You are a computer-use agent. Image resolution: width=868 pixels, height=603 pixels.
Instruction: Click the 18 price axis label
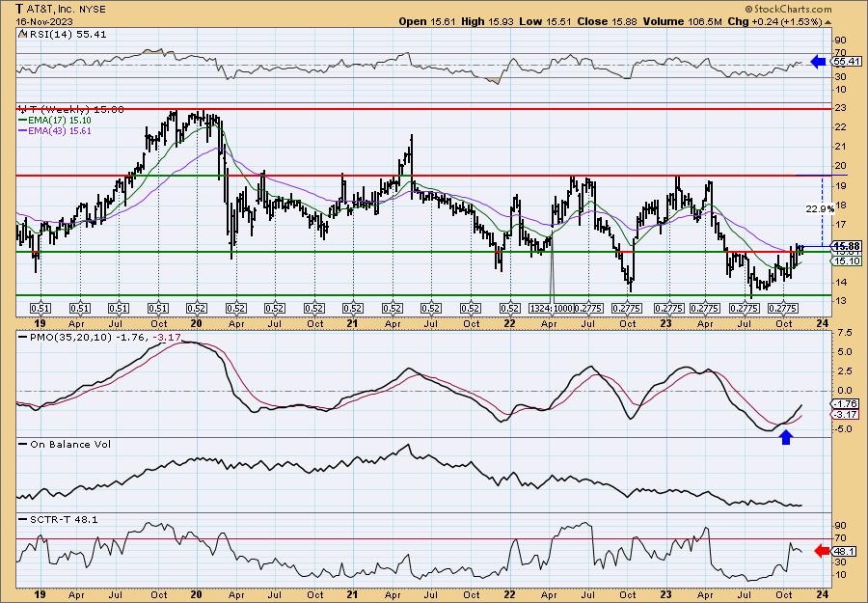(x=840, y=205)
